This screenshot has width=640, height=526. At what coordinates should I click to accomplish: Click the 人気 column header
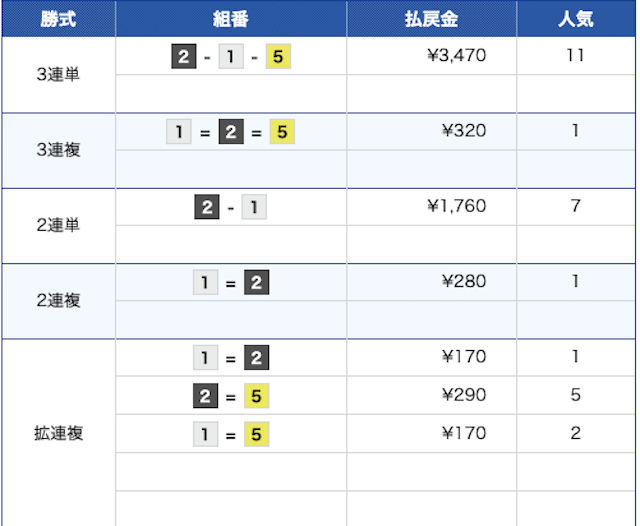pyautogui.click(x=576, y=19)
